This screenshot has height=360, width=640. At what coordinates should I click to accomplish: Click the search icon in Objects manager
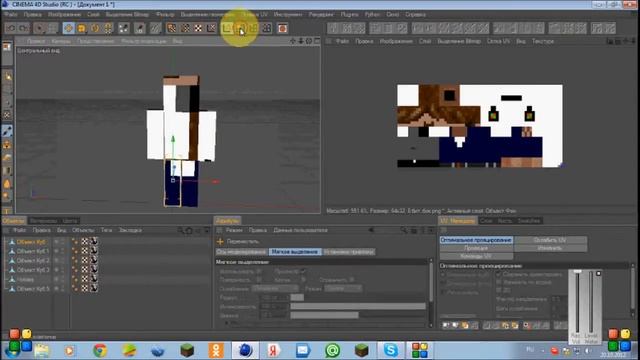point(180,231)
